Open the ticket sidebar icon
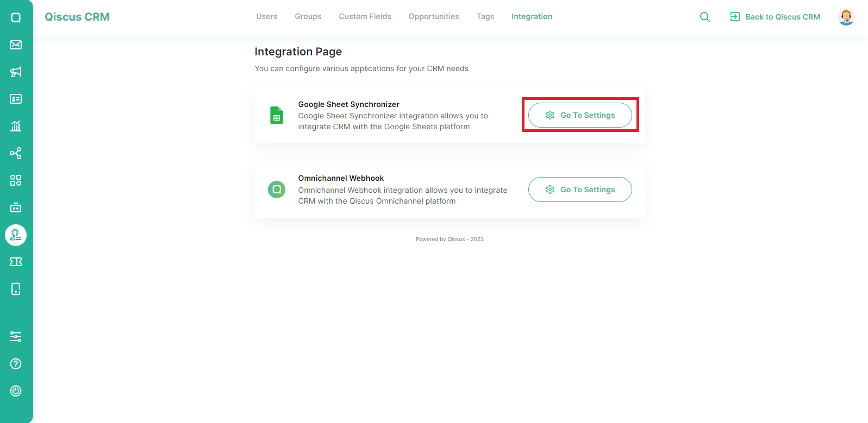Screen dimensions: 868x423 [x=16, y=262]
